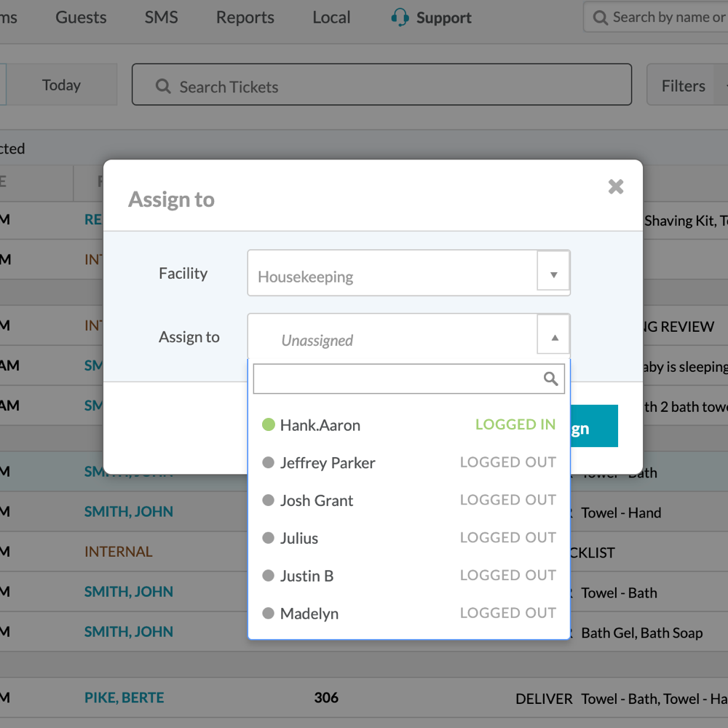Click the magnifier icon in top name search

click(600, 17)
